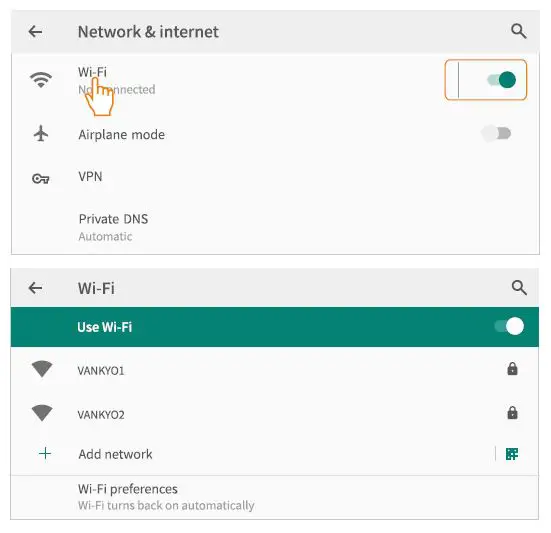
Task: Click the Wi-Fi signal icon in Network settings
Action: pyautogui.click(x=41, y=80)
